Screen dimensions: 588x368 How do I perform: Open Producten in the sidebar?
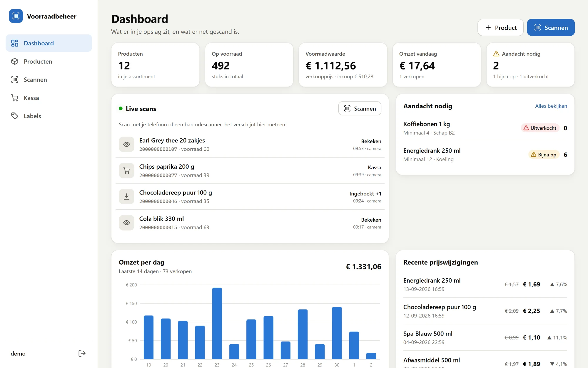point(49,62)
